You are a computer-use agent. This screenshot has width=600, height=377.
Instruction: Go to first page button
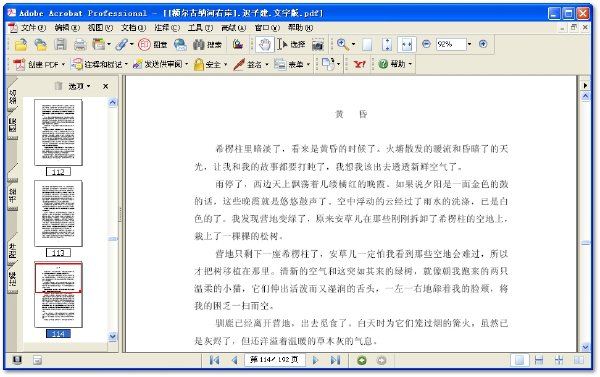214,360
